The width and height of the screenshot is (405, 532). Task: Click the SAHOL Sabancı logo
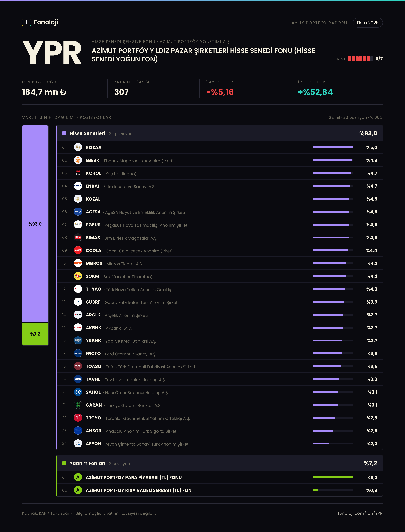(x=78, y=392)
